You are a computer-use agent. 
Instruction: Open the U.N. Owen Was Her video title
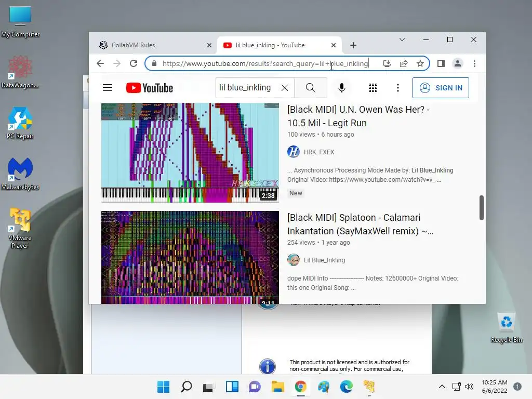pyautogui.click(x=358, y=116)
